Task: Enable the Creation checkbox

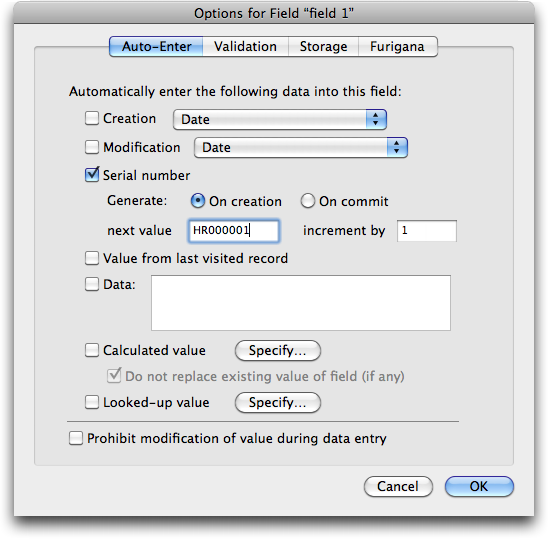Action: coord(92,118)
